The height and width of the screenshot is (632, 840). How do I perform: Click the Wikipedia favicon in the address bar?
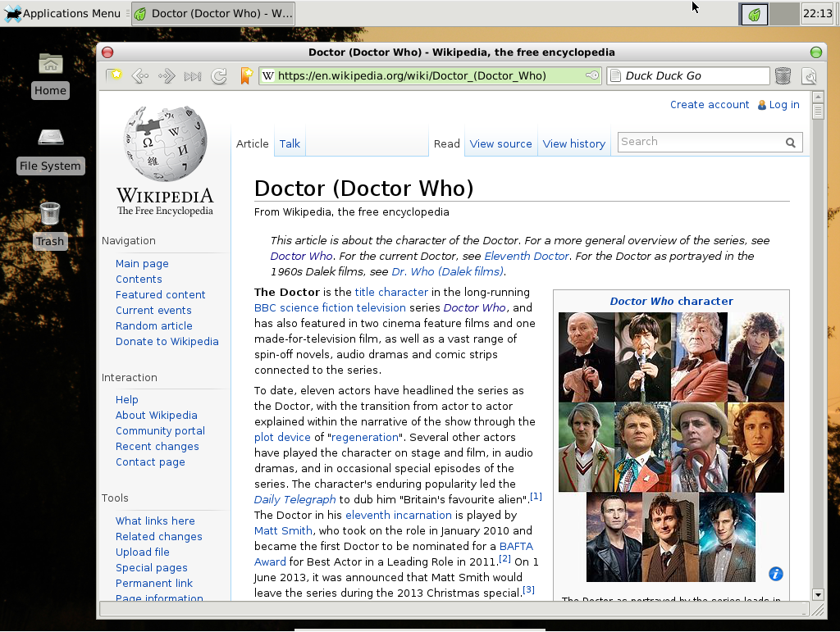268,75
